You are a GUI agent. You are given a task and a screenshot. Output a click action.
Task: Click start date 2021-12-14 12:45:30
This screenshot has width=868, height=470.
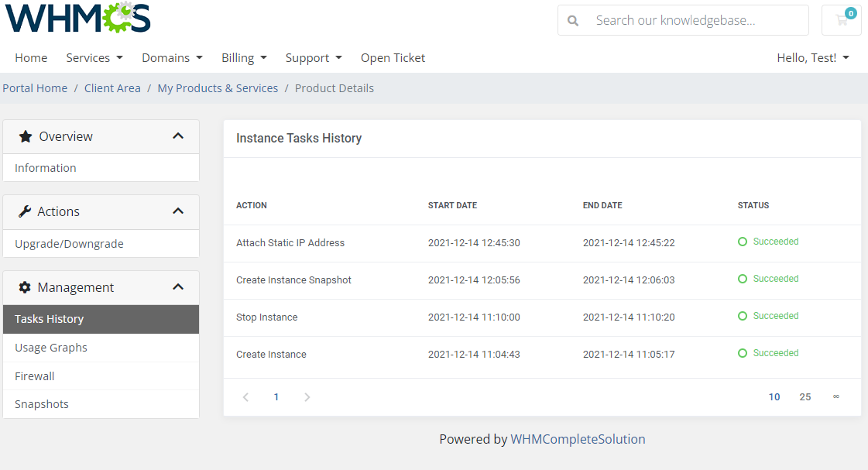[x=474, y=242]
